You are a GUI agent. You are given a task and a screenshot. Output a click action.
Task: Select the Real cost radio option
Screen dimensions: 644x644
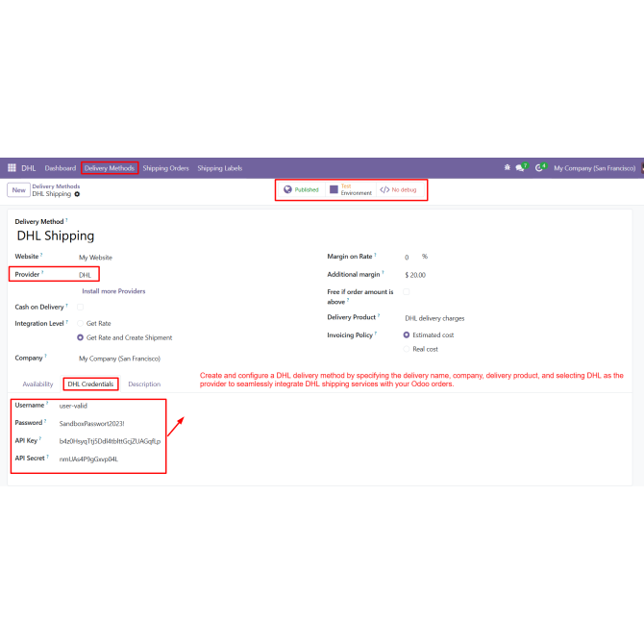point(407,349)
